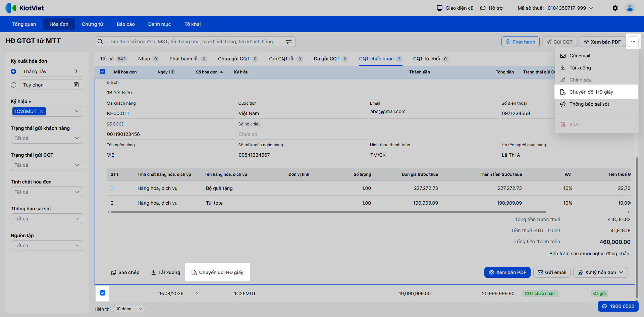Viewport: 644px width, 317px height.
Task: Click Xóa in the options menu
Action: (596, 124)
